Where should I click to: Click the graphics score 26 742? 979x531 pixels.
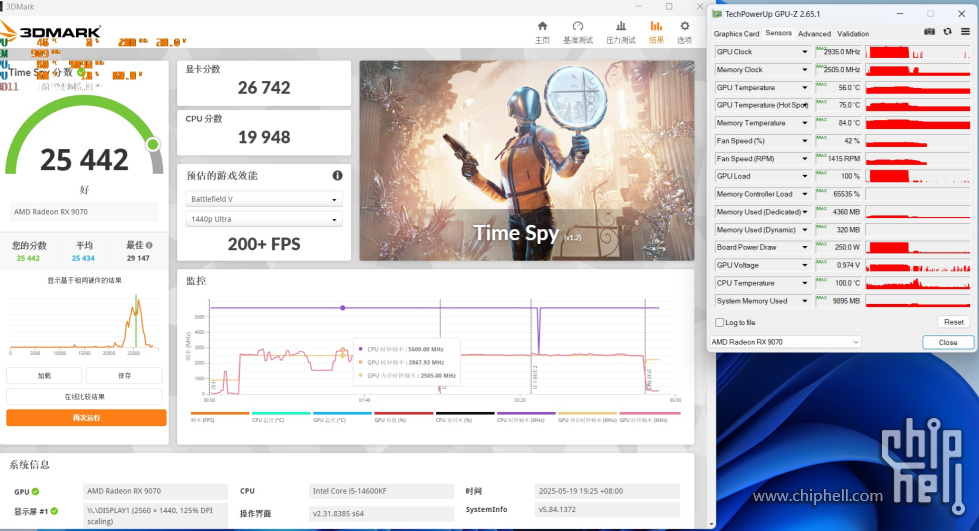pyautogui.click(x=263, y=87)
